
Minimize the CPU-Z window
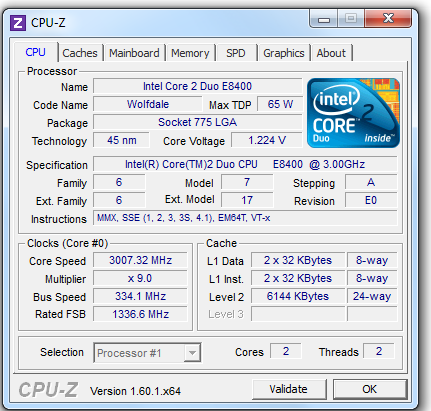(x=324, y=19)
